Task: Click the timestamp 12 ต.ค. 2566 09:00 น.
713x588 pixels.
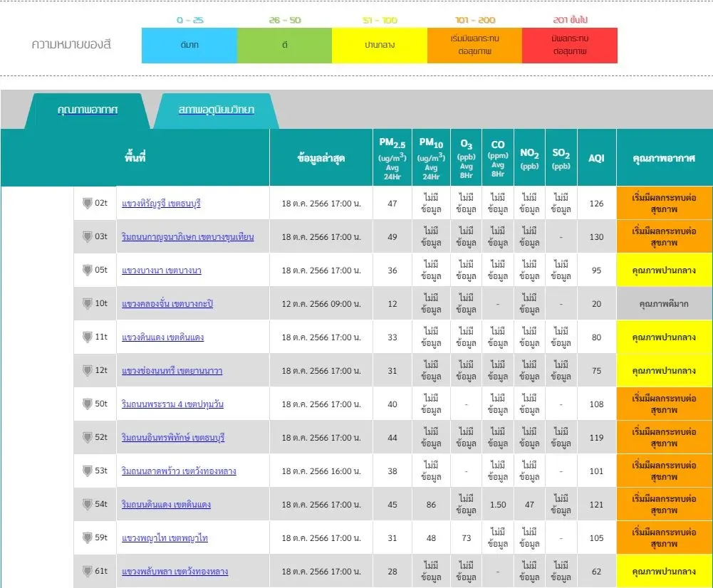Action: [321, 303]
